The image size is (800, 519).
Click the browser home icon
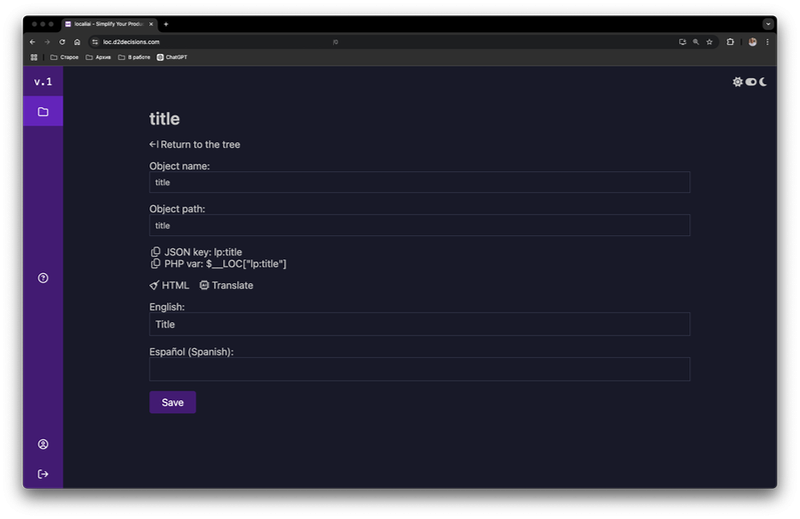click(77, 42)
